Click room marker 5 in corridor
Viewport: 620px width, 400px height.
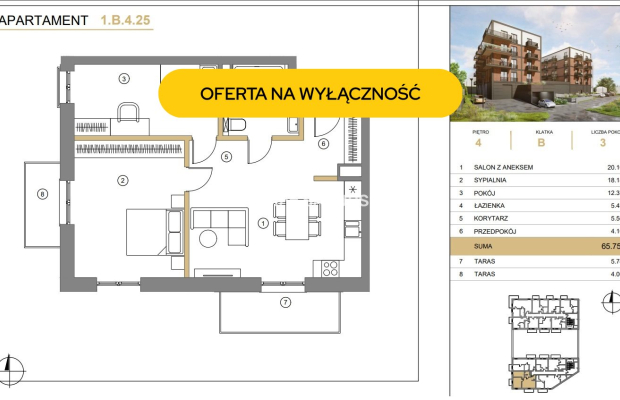[226, 157]
